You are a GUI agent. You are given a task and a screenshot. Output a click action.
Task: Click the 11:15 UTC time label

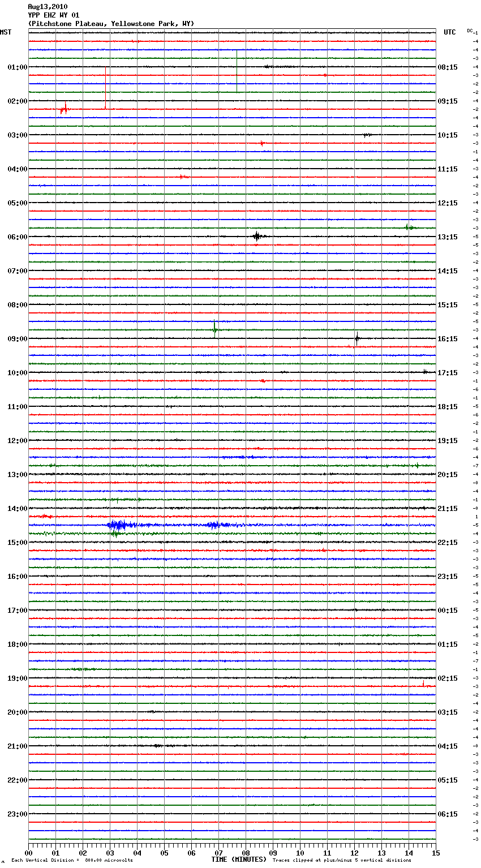448,169
